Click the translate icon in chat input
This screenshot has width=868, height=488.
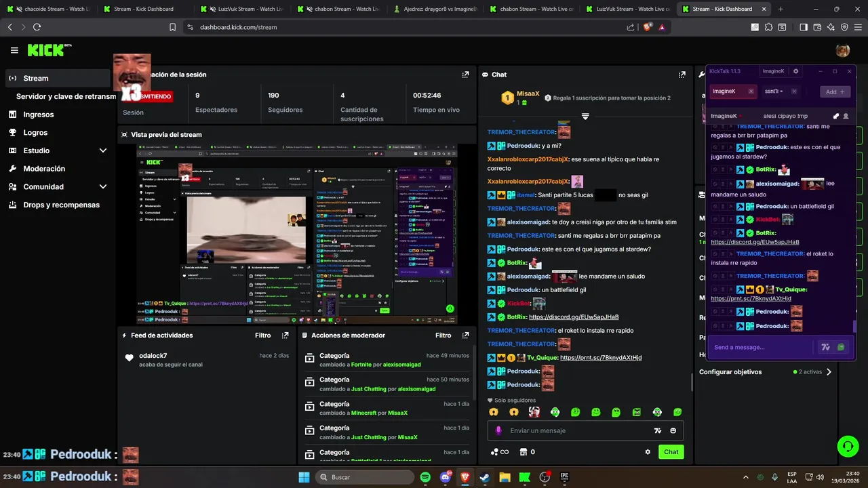657,430
